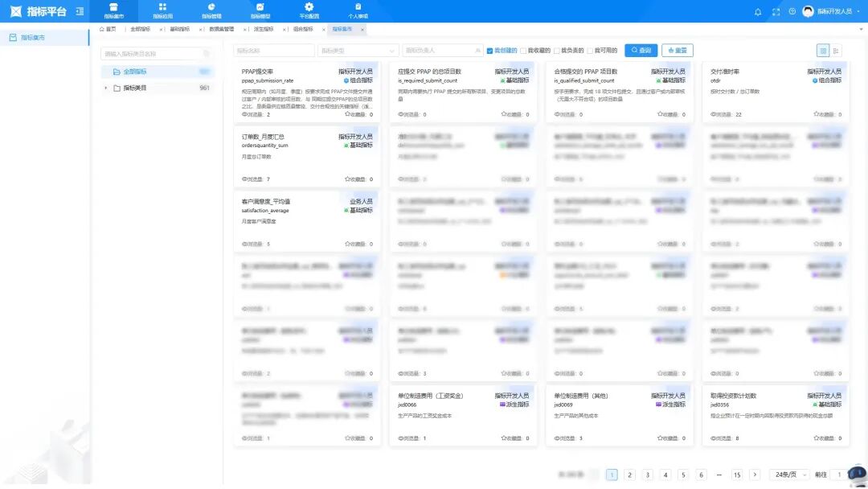The width and height of the screenshot is (868, 489).
Task: Switch to the 派生指标 tab
Action: point(264,29)
